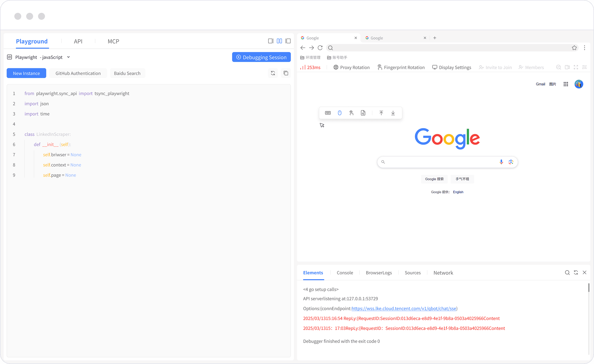594x364 pixels.
Task: Click Invite to Join
Action: pyautogui.click(x=495, y=67)
